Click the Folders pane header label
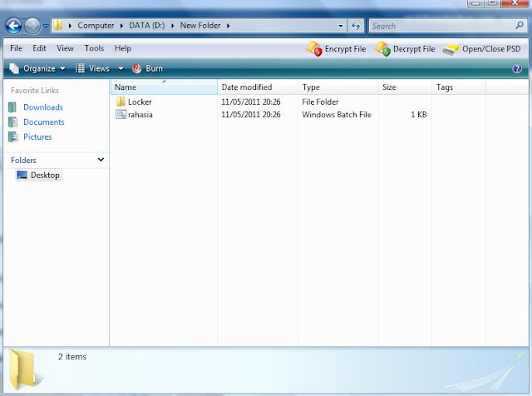 [x=23, y=161]
